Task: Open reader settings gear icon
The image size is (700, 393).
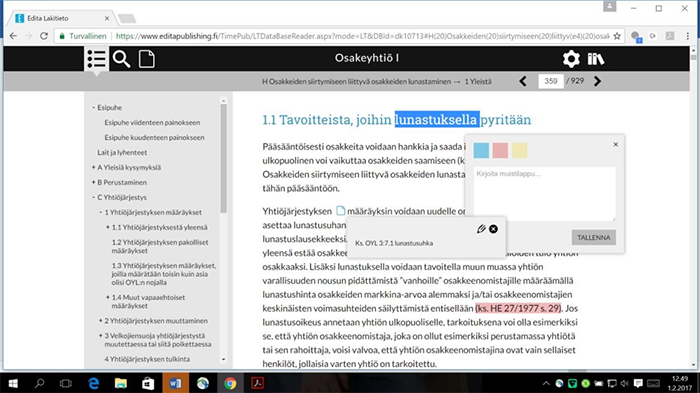Action: pyautogui.click(x=571, y=59)
